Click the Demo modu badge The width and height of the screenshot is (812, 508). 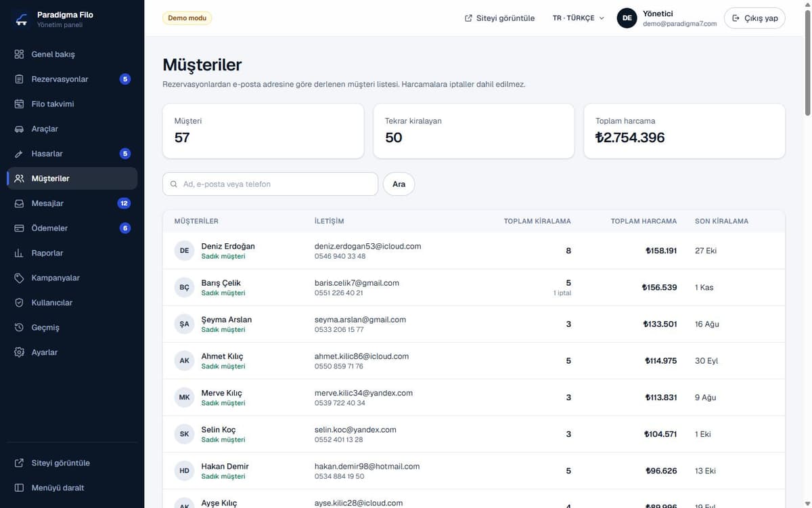pyautogui.click(x=187, y=18)
